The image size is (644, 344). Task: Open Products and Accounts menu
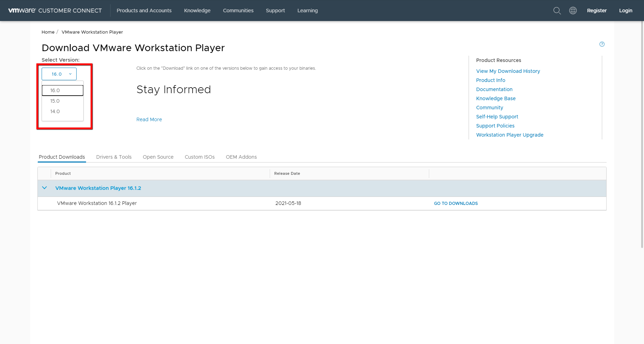pyautogui.click(x=144, y=11)
